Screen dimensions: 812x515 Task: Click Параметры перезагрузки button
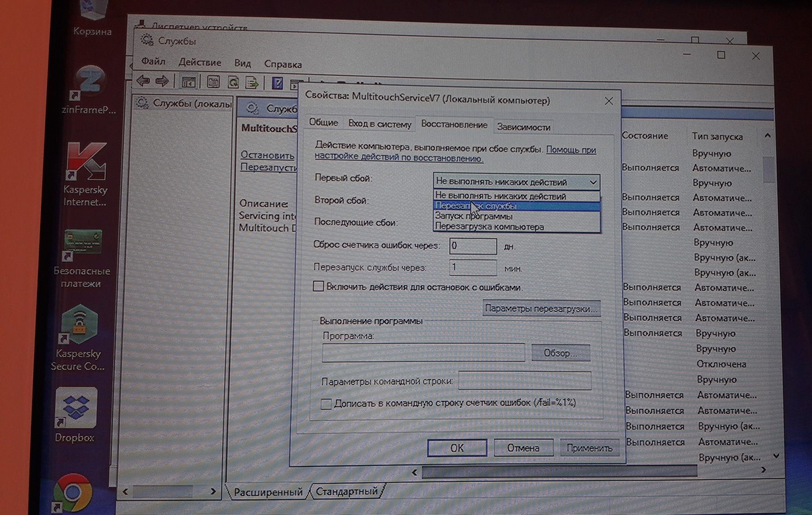pyautogui.click(x=541, y=308)
